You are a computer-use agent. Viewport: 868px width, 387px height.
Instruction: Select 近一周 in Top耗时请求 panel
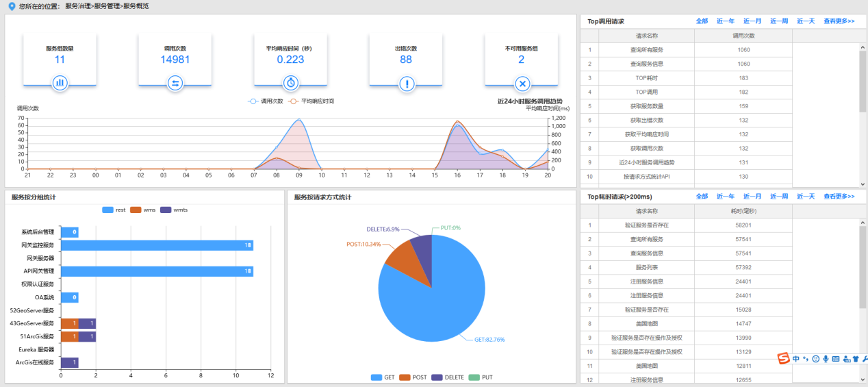779,197
